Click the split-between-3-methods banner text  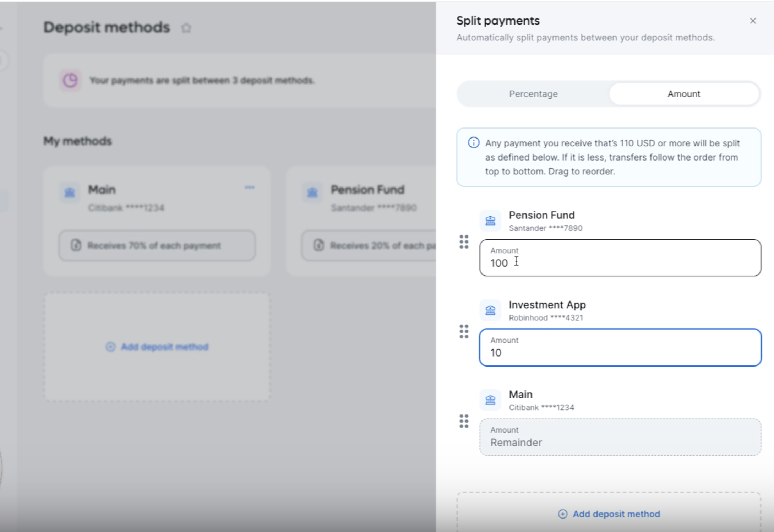(x=202, y=80)
